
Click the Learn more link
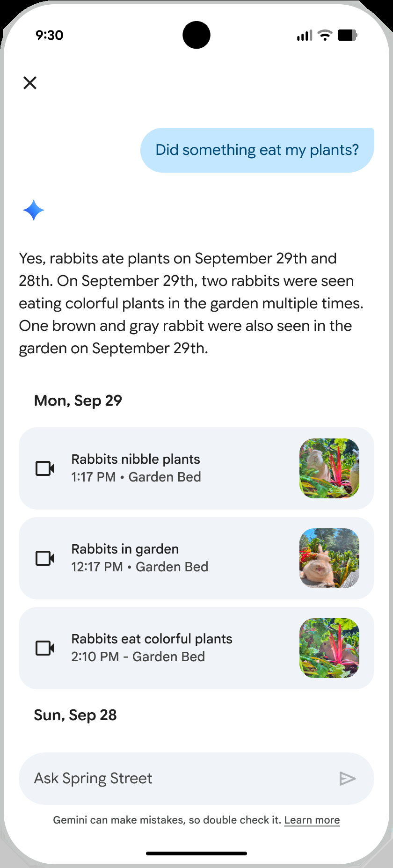[x=312, y=820]
